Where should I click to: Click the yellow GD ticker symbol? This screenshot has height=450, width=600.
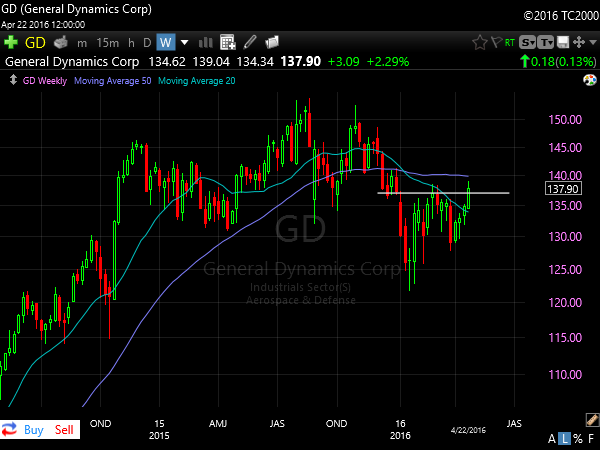click(35, 42)
